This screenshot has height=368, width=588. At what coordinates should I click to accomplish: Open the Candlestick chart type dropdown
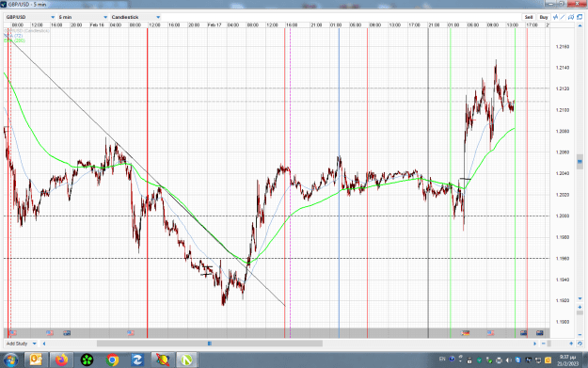click(135, 17)
